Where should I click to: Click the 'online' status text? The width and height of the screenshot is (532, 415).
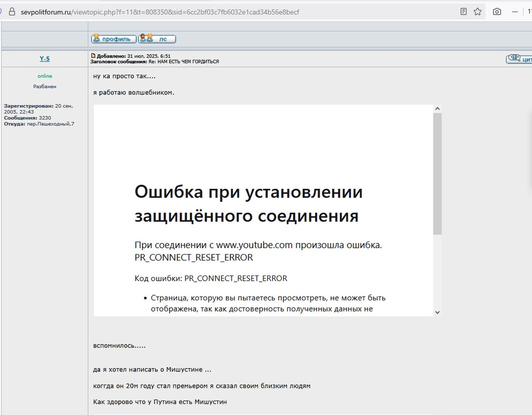point(45,76)
